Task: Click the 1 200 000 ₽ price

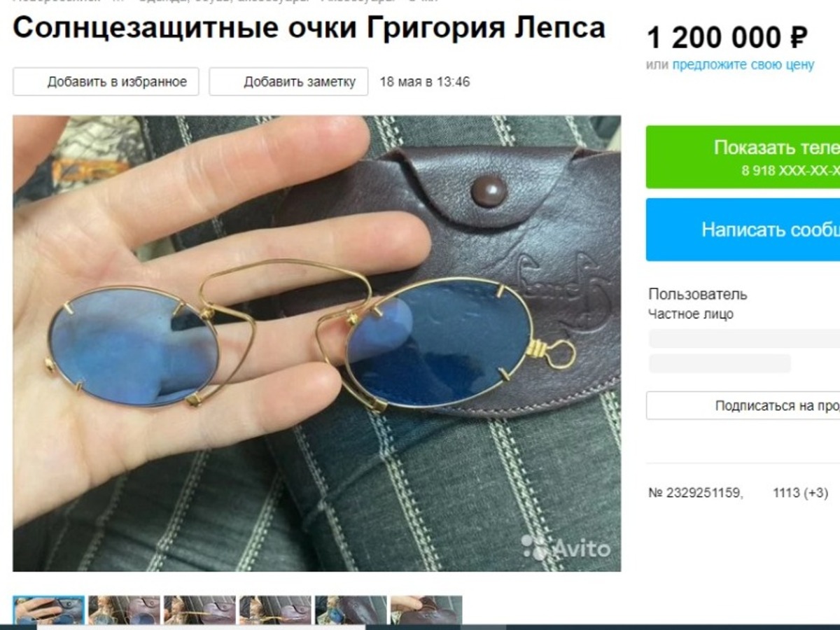Action: [x=727, y=38]
